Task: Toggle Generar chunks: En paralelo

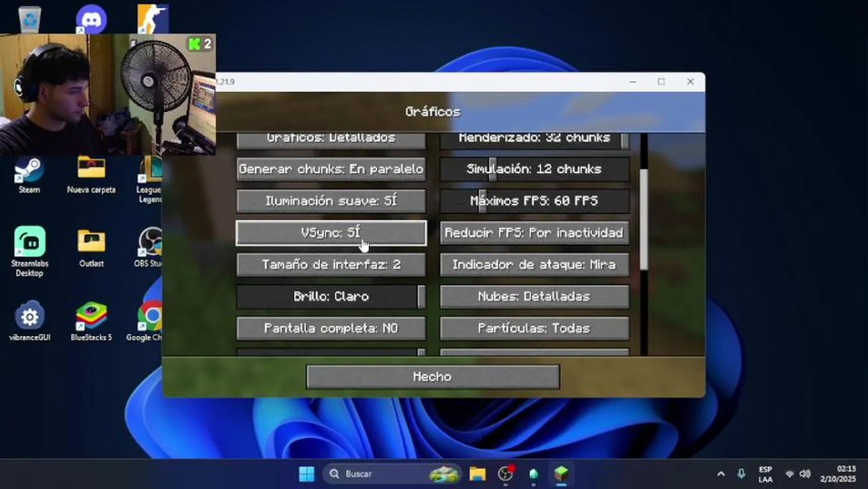Action: click(x=331, y=169)
